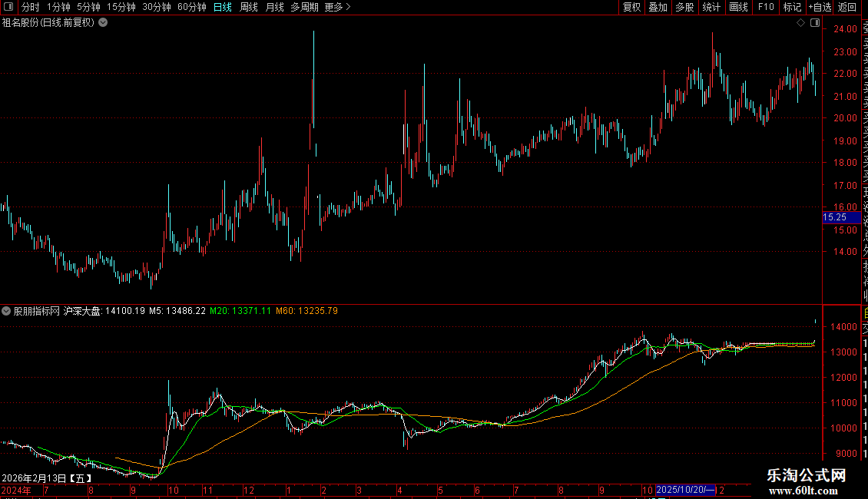Select the 日线 daily period tab

click(x=223, y=7)
